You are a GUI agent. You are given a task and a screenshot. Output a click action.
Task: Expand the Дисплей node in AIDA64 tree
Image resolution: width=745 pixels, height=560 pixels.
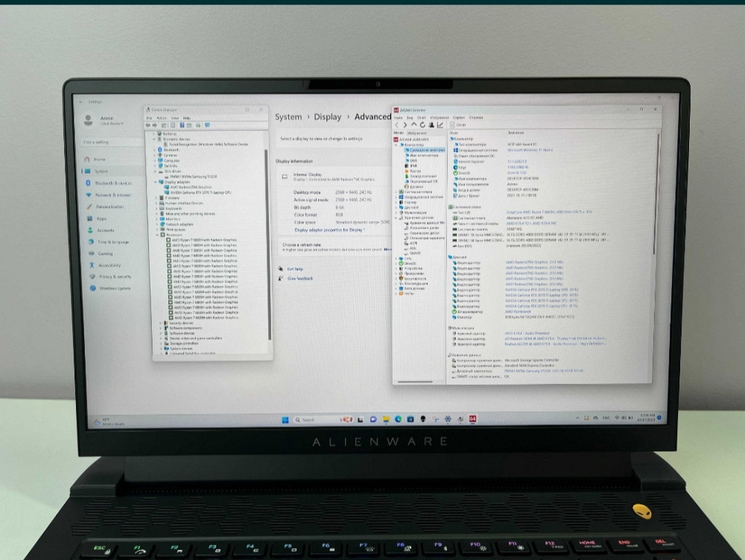click(x=396, y=207)
